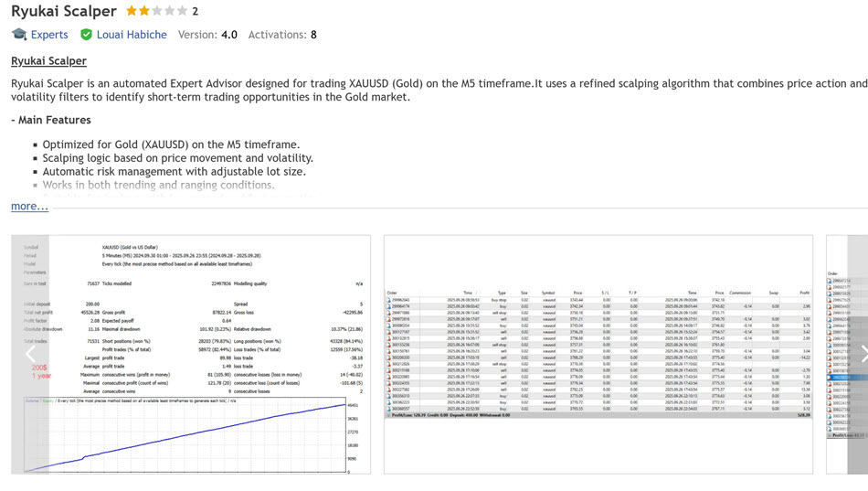Image resolution: width=868 pixels, height=491 pixels.
Task: Click the green verified shield icon
Action: 87,35
